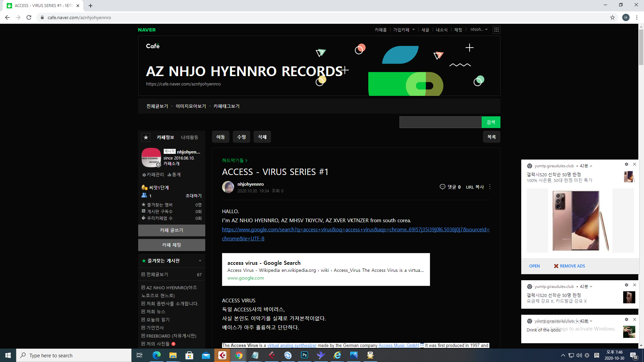Open 내소식 in top bar

pyautogui.click(x=442, y=30)
